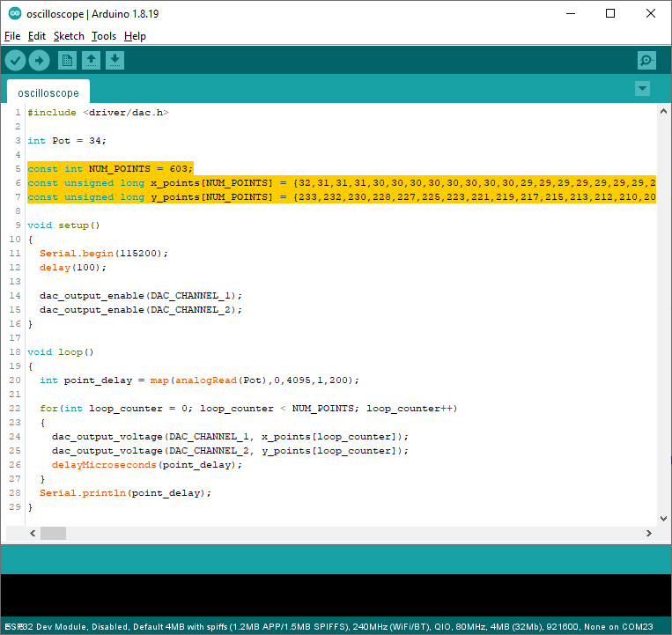
Task: Click the horizontal scrollbar right arrow
Action: click(x=648, y=534)
